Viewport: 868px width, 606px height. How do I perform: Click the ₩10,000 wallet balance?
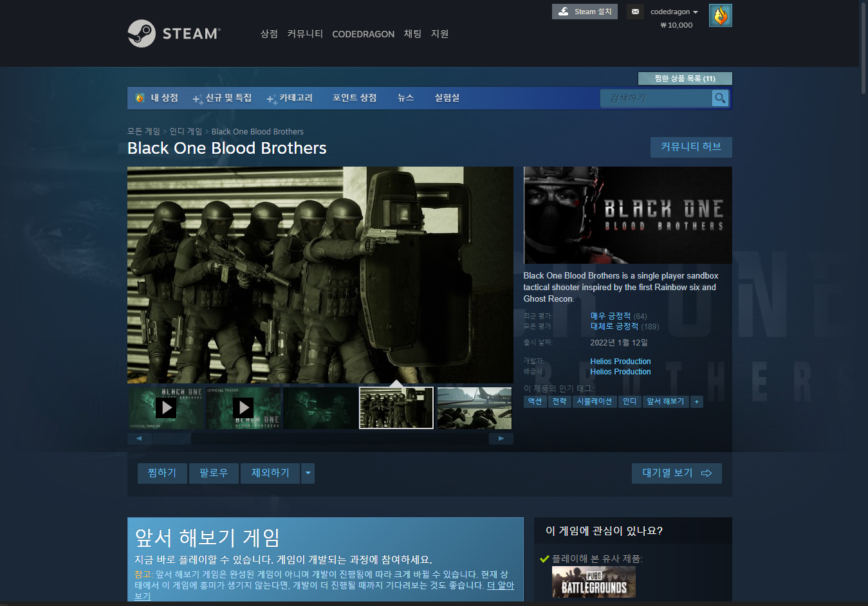pyautogui.click(x=676, y=25)
